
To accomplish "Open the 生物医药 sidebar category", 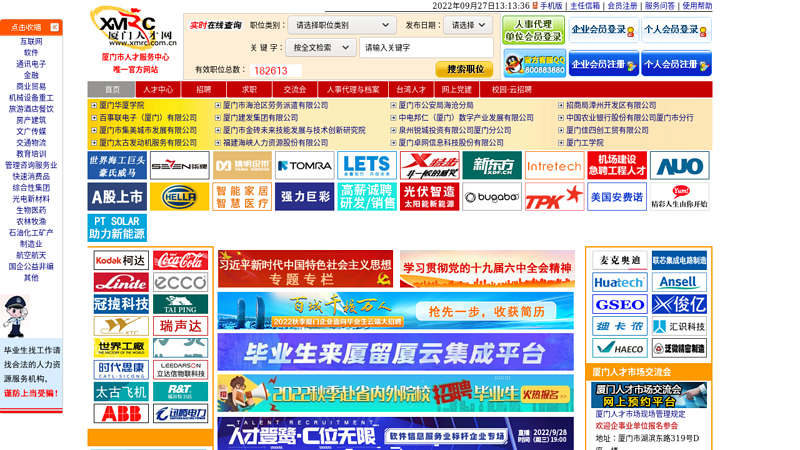I will coord(31,210).
